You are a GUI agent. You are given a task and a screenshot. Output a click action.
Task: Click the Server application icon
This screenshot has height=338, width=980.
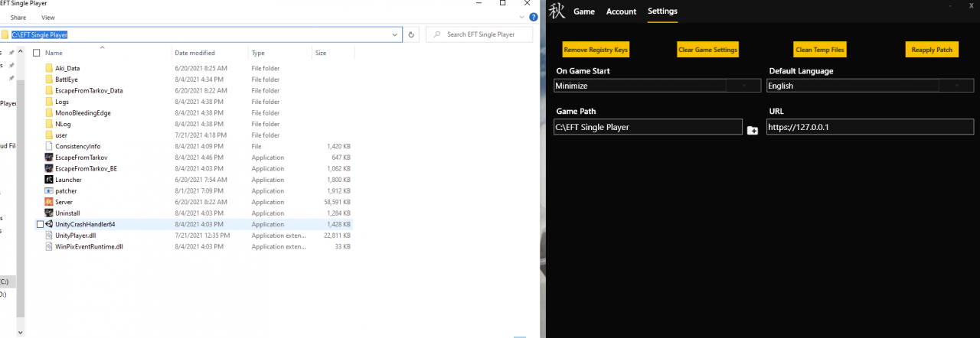point(49,202)
